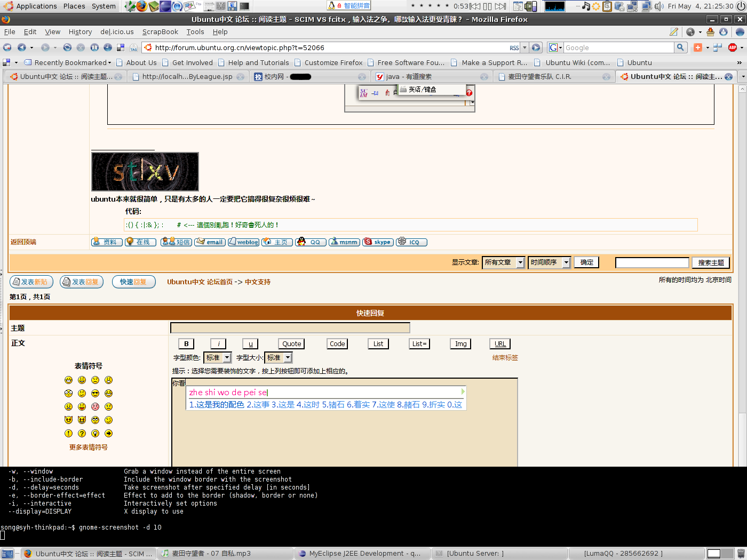Screen dimensions: 747x560
Task: Click the topic search text field
Action: coord(652,262)
